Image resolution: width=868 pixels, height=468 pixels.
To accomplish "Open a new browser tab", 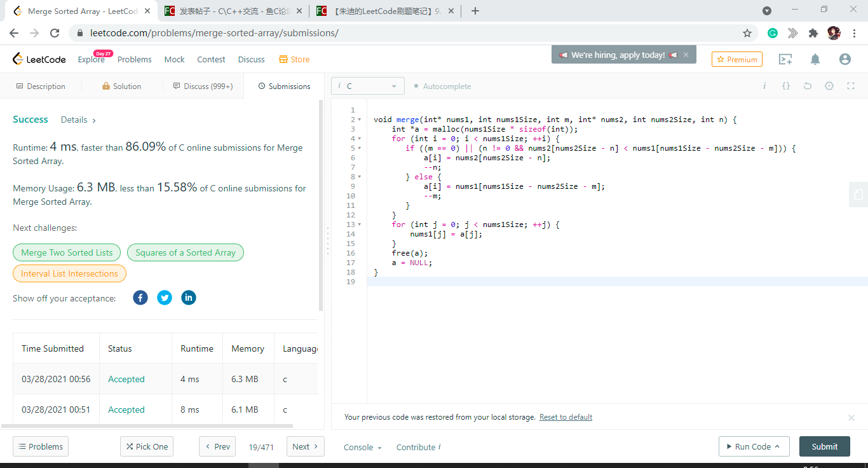I will (475, 11).
